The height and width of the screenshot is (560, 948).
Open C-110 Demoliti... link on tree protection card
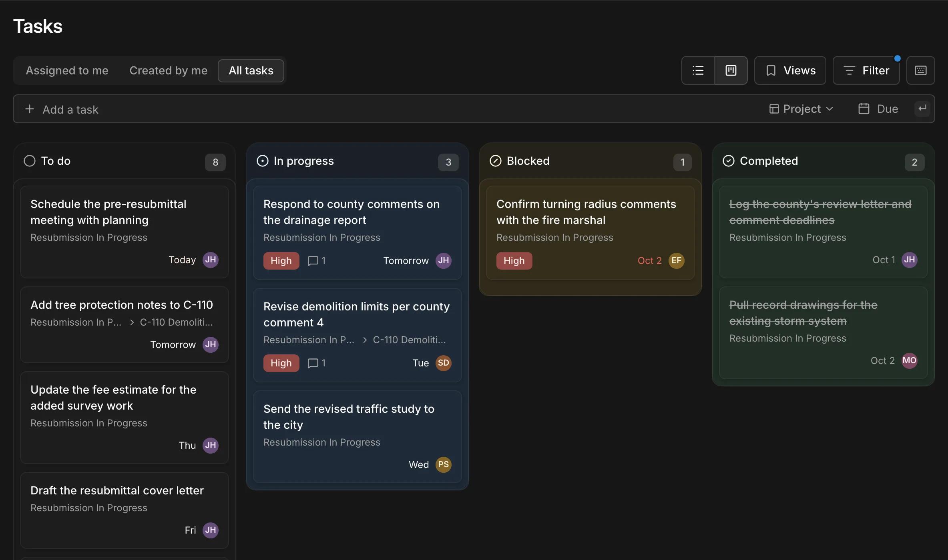pyautogui.click(x=177, y=322)
